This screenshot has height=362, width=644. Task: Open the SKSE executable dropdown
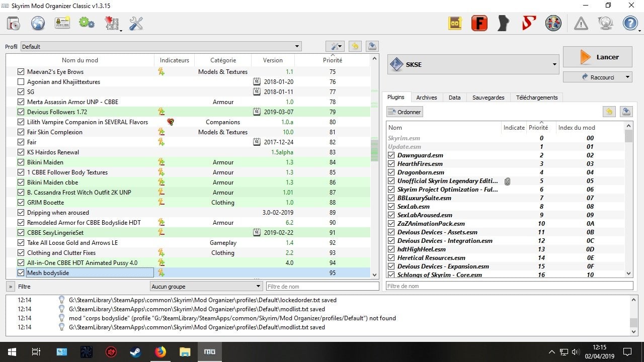[473, 64]
